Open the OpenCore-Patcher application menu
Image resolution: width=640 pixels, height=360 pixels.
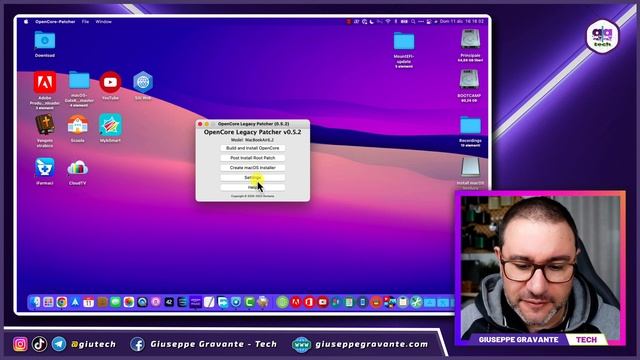click(x=55, y=22)
